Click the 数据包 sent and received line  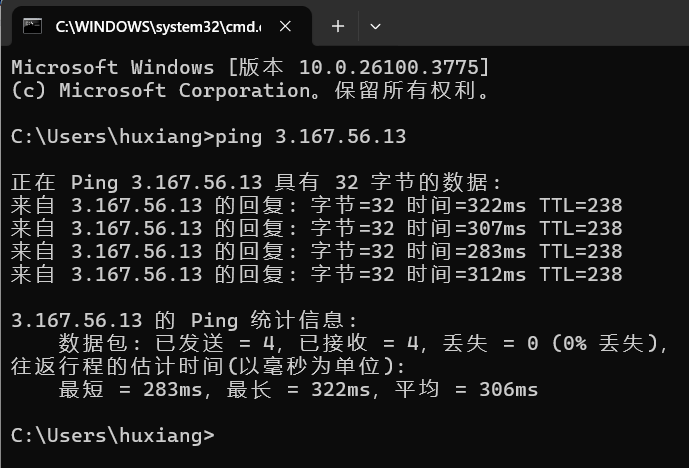tap(364, 343)
